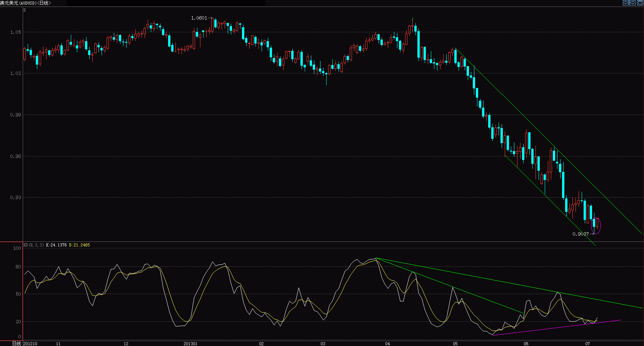The height and width of the screenshot is (346, 644).
Task: Click the right arrow navigation icon
Action: (x=632, y=2)
